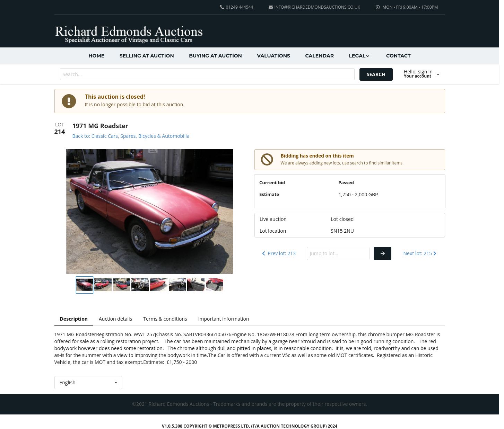Select the Important information tab
504x429 pixels.
point(224,319)
